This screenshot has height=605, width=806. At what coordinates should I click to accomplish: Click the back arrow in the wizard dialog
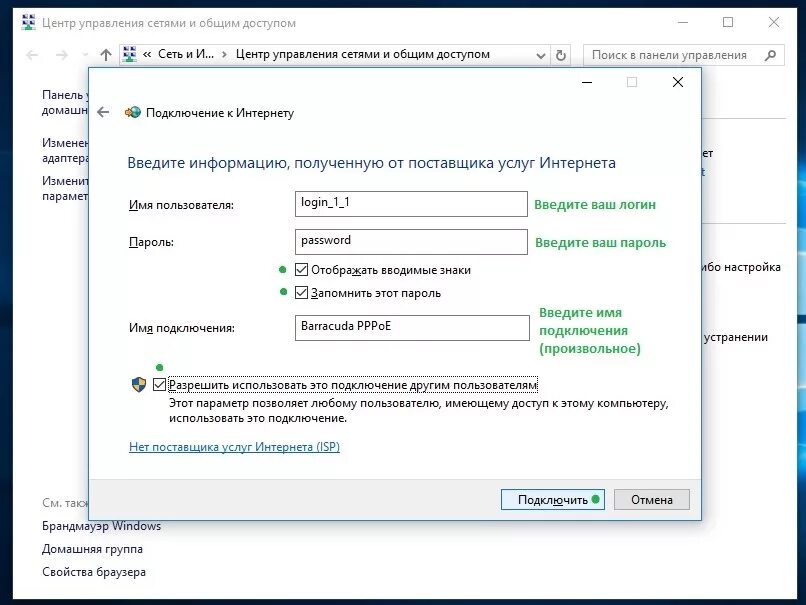point(103,112)
